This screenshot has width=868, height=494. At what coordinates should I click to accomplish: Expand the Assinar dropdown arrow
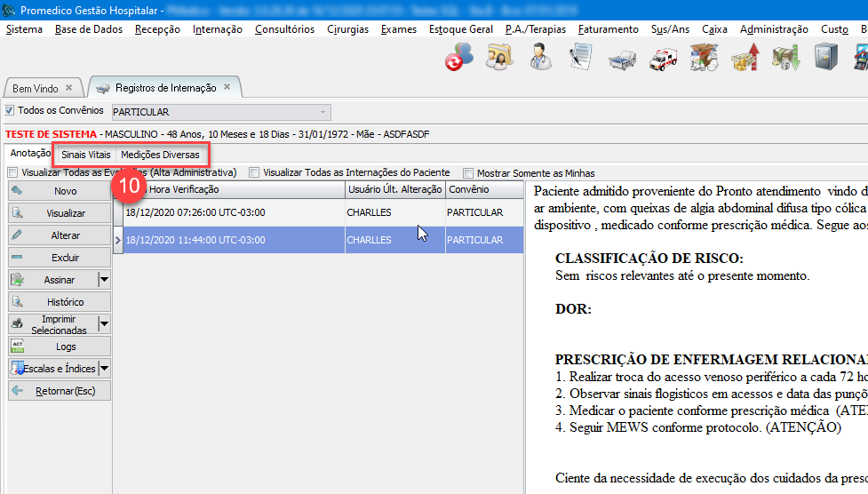(104, 280)
